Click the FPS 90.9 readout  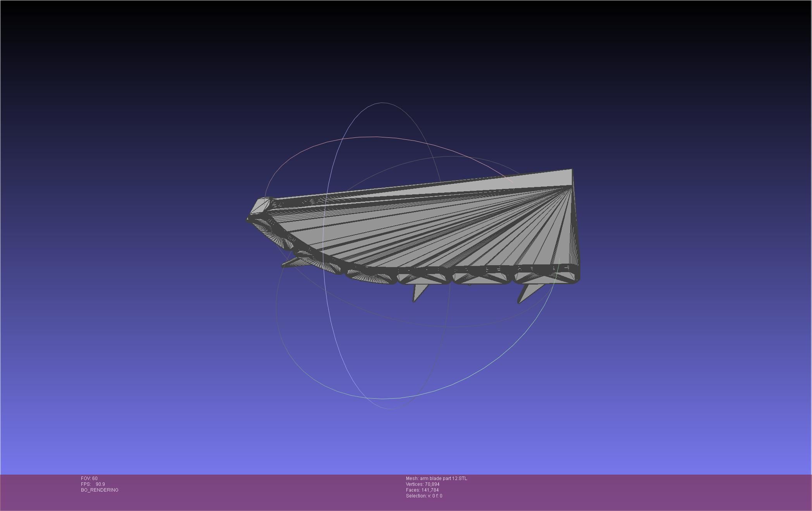coord(93,484)
